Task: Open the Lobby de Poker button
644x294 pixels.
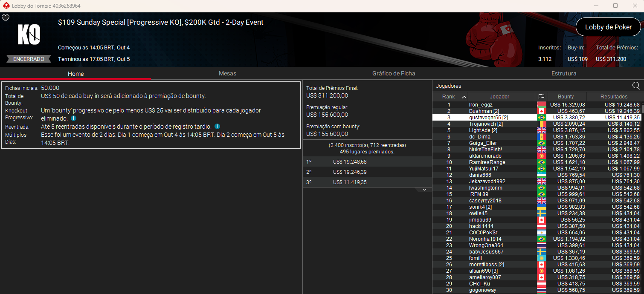Action: (608, 27)
